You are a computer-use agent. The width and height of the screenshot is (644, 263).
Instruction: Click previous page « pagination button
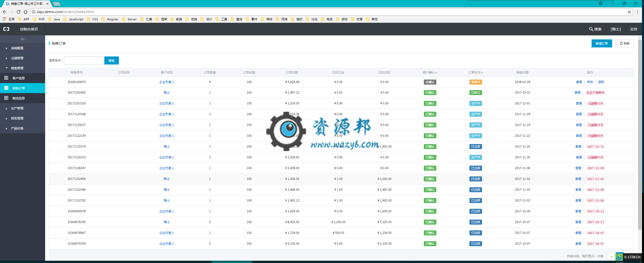coord(612,256)
